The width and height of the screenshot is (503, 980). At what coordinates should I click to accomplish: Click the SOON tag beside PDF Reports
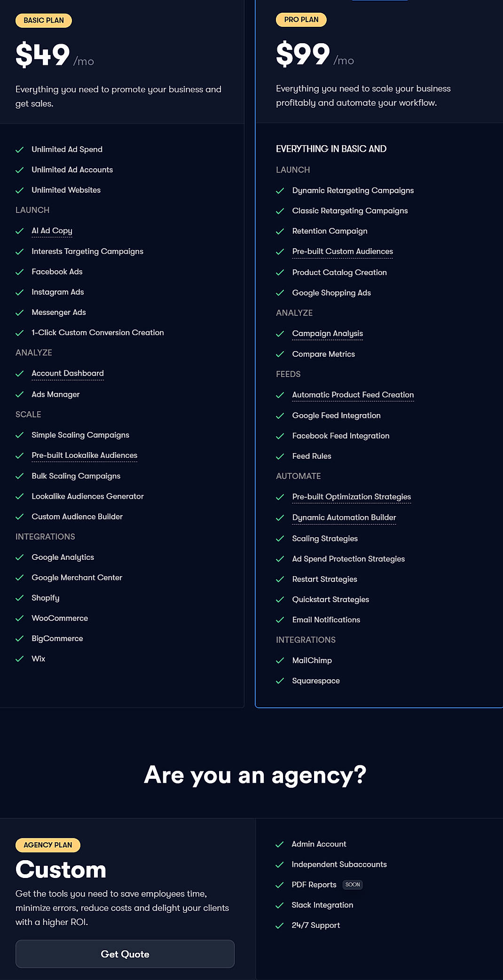(x=353, y=885)
